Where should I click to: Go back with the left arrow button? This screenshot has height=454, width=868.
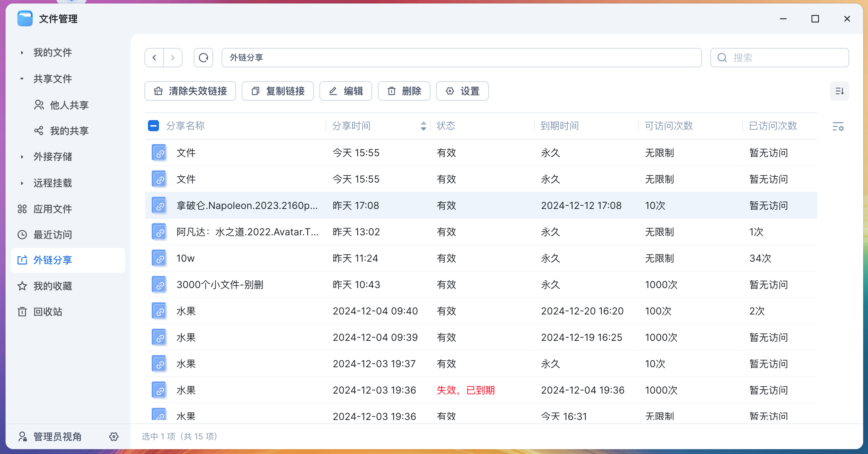click(154, 58)
